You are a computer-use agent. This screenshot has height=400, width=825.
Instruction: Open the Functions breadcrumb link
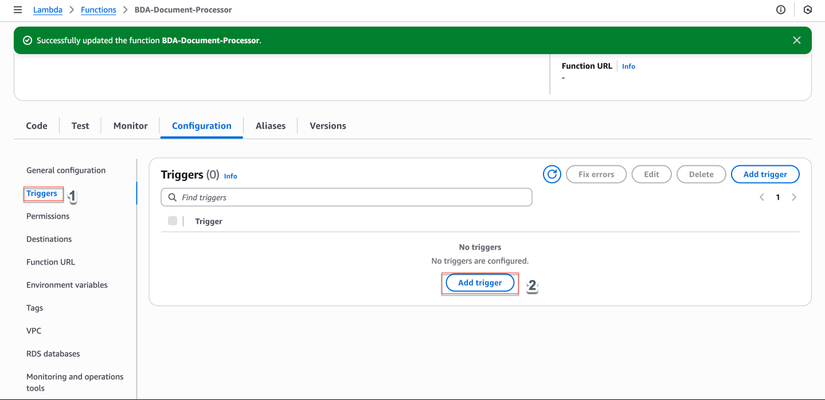coord(98,10)
